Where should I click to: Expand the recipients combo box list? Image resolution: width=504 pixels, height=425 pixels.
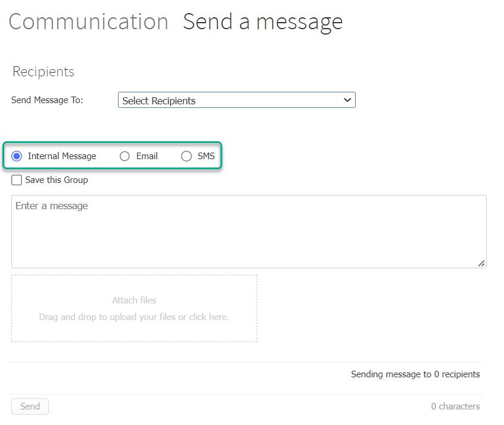click(237, 100)
